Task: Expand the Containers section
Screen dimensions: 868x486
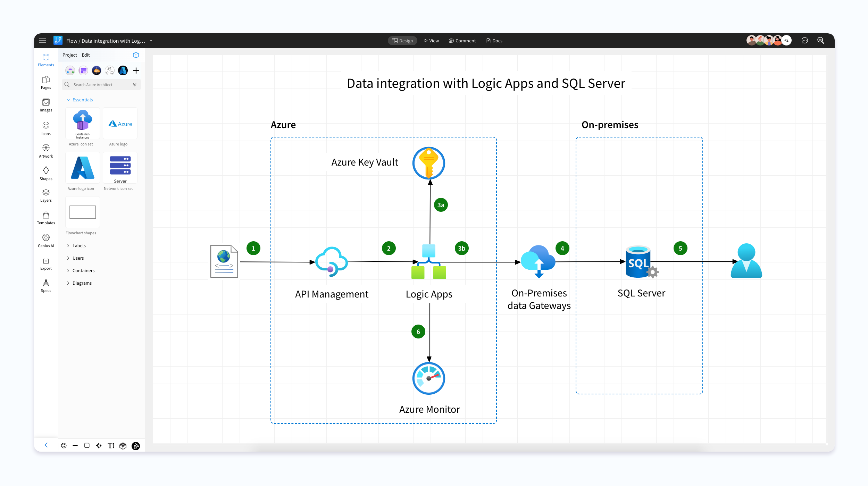Action: (x=81, y=270)
